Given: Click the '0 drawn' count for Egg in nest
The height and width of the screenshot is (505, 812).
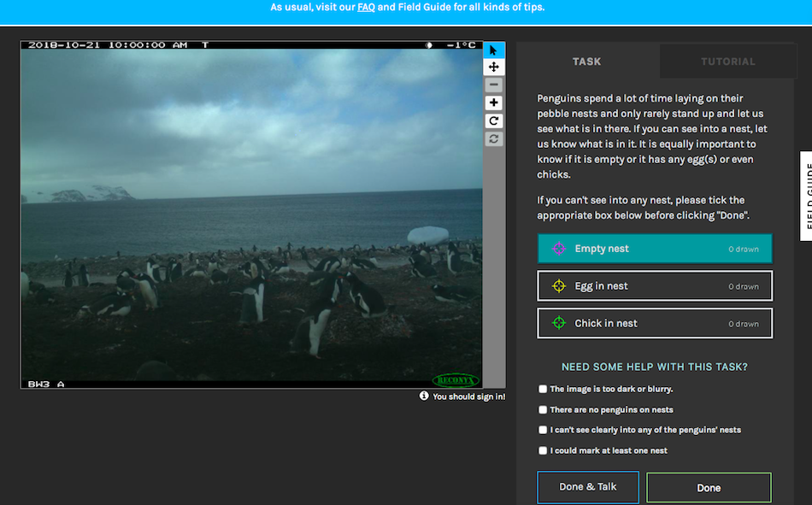Looking at the screenshot, I should pyautogui.click(x=744, y=286).
